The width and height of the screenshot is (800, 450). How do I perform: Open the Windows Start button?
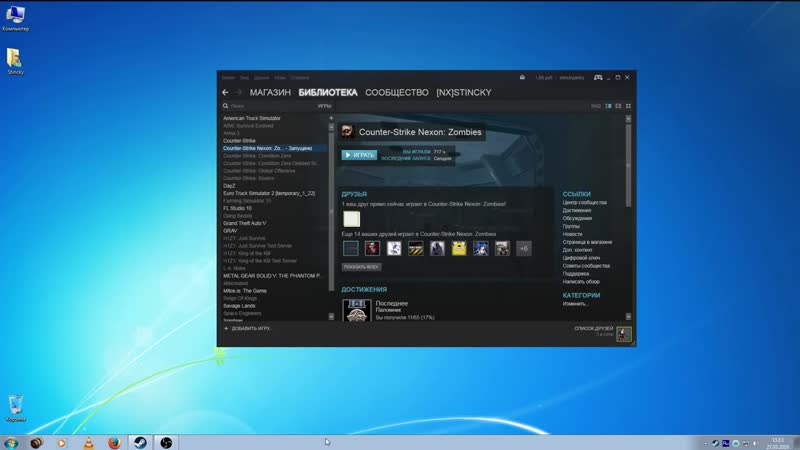(x=11, y=442)
